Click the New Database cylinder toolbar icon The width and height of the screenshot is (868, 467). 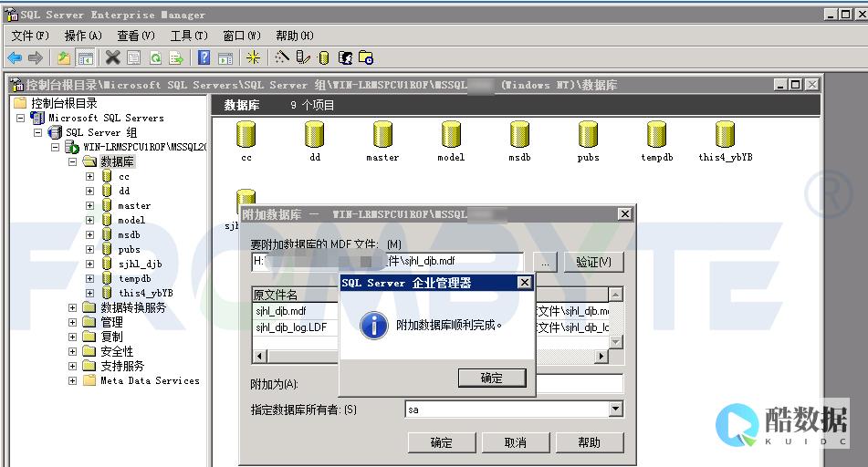tap(324, 57)
